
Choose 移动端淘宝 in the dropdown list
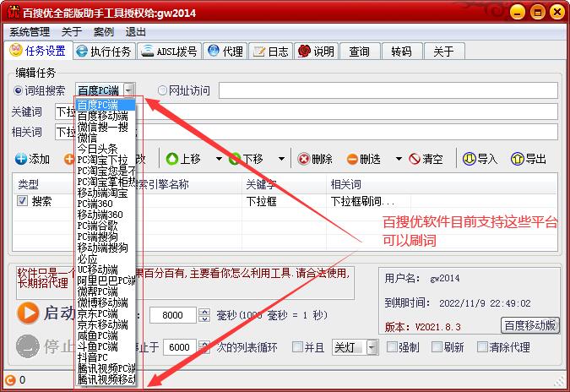[x=105, y=193]
